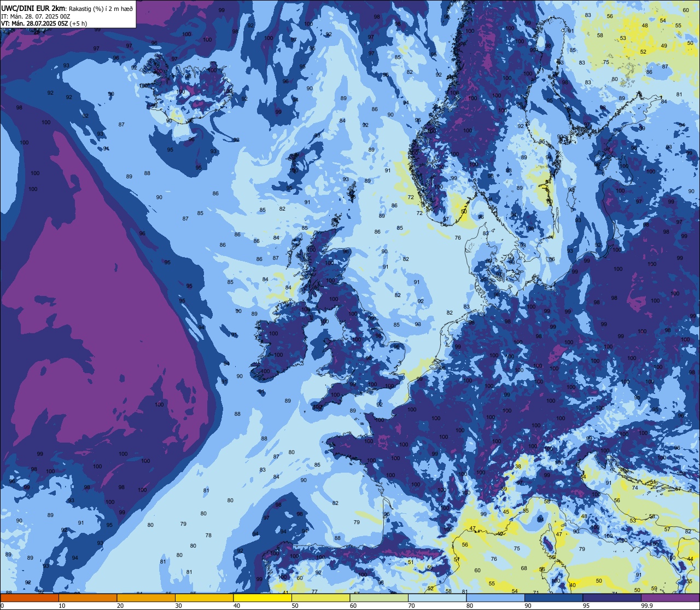Click the legend scale label '50'
The height and width of the screenshot is (610, 700).
click(295, 606)
